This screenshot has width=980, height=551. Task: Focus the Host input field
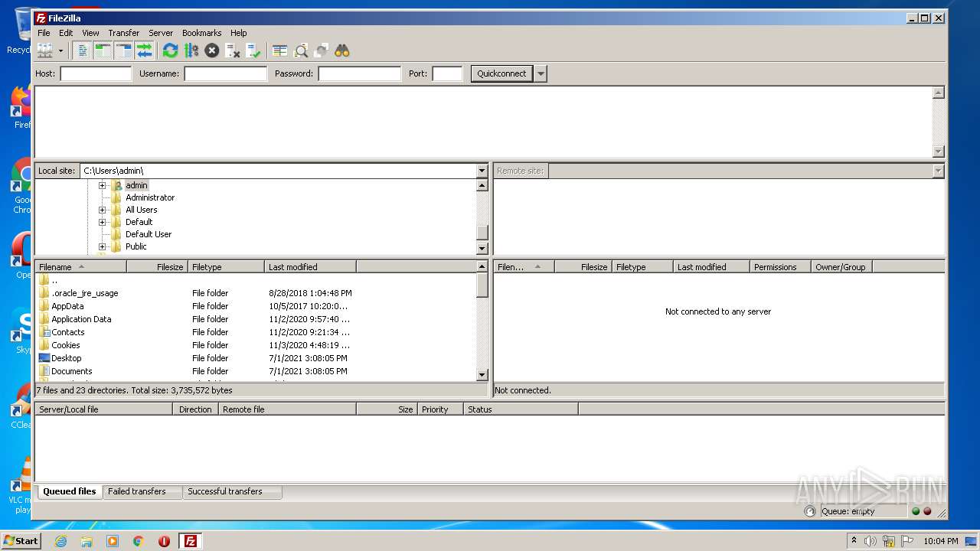click(x=96, y=73)
